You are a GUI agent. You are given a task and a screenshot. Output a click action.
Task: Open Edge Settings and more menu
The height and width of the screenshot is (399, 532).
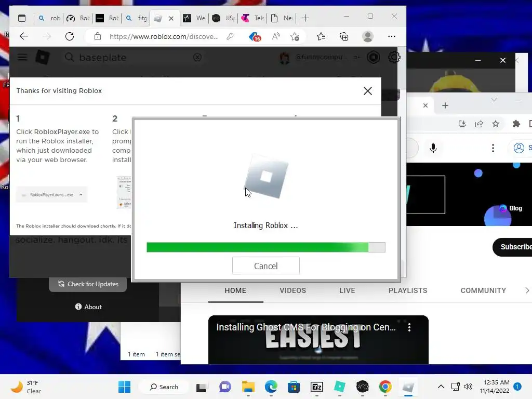point(392,36)
